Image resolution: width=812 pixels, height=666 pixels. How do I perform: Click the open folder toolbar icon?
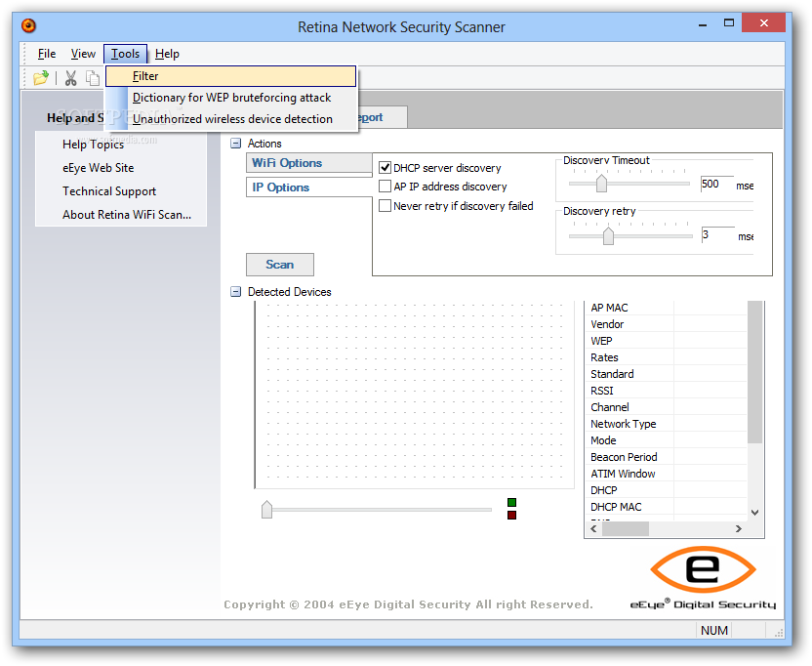tap(40, 78)
